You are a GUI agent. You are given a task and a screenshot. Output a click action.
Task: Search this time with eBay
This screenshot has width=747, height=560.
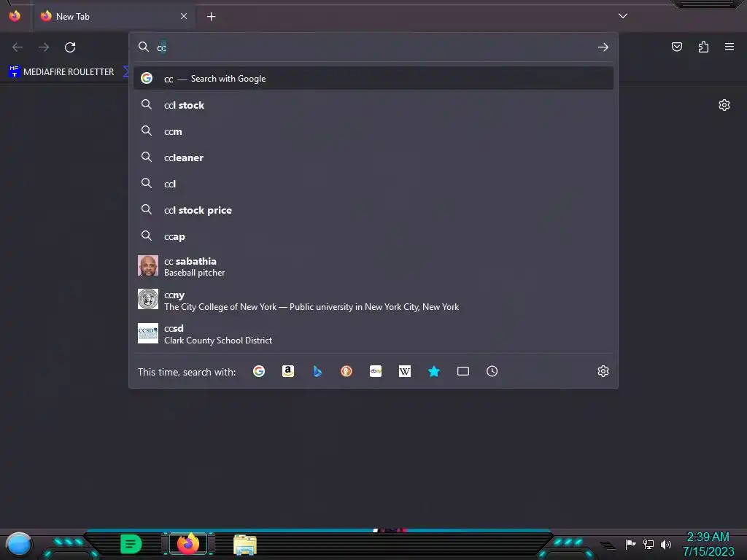(376, 371)
